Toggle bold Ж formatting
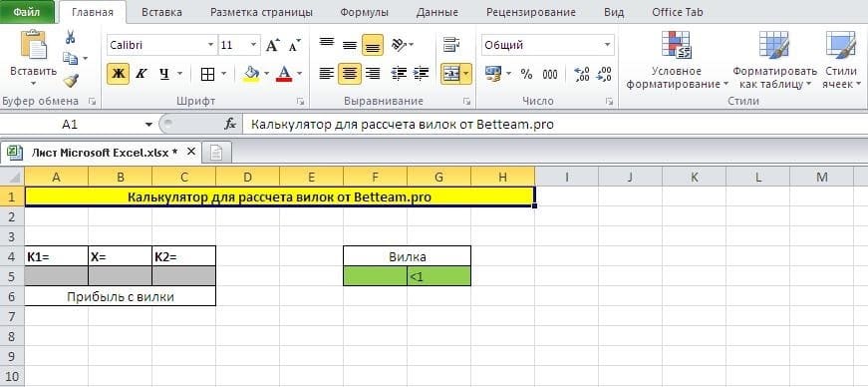Screen dimensions: 868x387 [118, 74]
